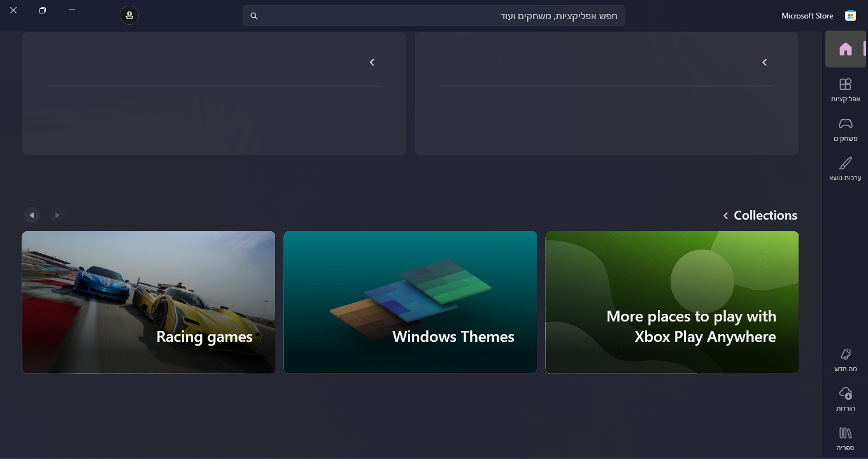Open the Downloads (הורדות) cloud icon
868x459 pixels.
[x=845, y=399]
